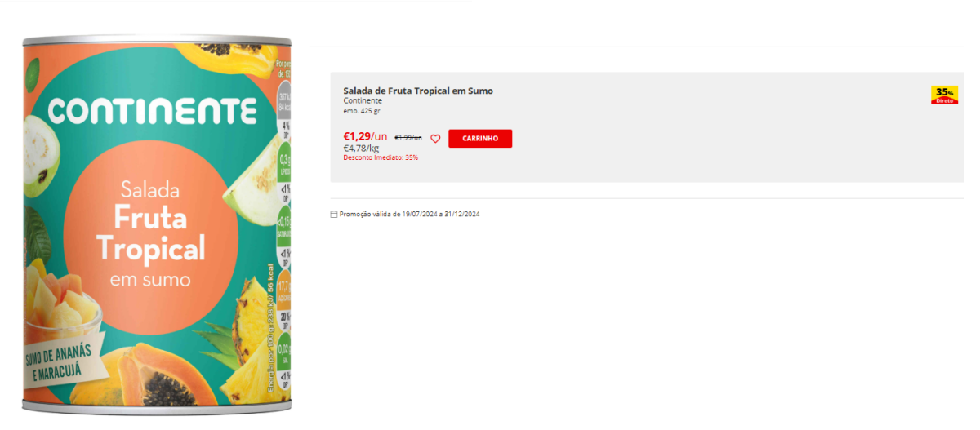Click the Sumo de Ananás e Maracujá label
Viewport: 980px width, 430px height.
click(64, 362)
